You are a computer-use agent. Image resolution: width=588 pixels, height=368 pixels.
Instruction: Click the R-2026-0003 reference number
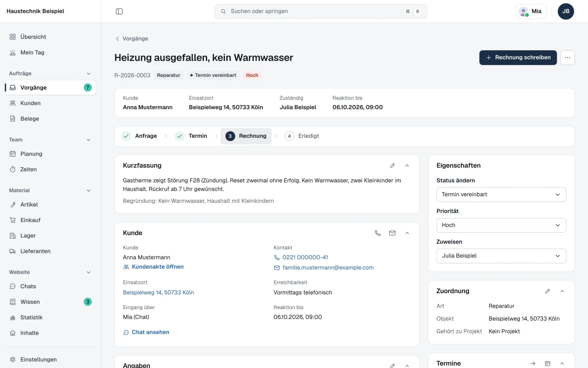[x=132, y=75]
